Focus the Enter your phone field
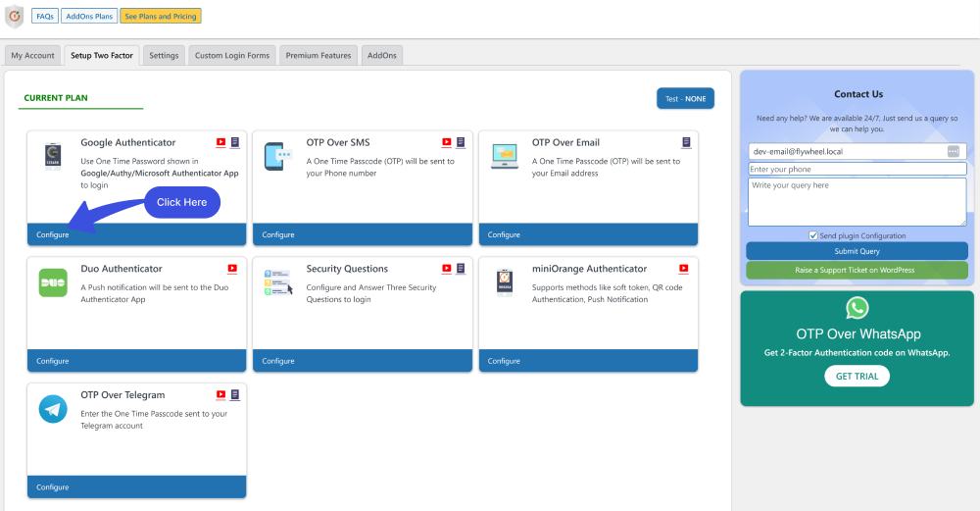 point(857,169)
